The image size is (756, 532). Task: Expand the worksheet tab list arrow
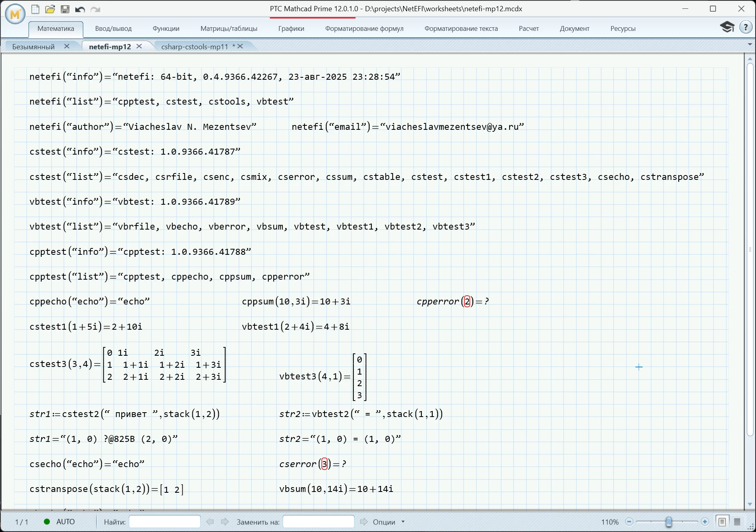coord(750,44)
